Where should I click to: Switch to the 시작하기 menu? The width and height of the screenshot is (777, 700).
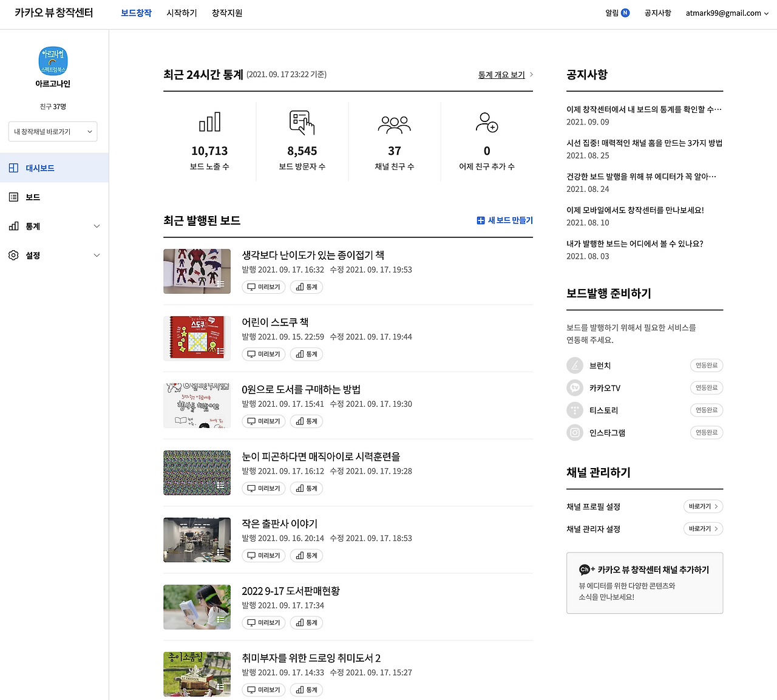click(182, 12)
